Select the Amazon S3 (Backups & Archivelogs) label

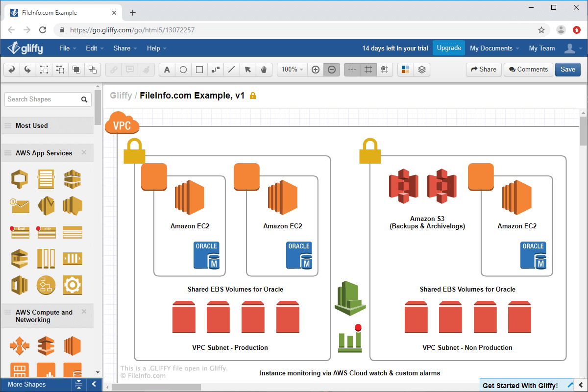427,222
